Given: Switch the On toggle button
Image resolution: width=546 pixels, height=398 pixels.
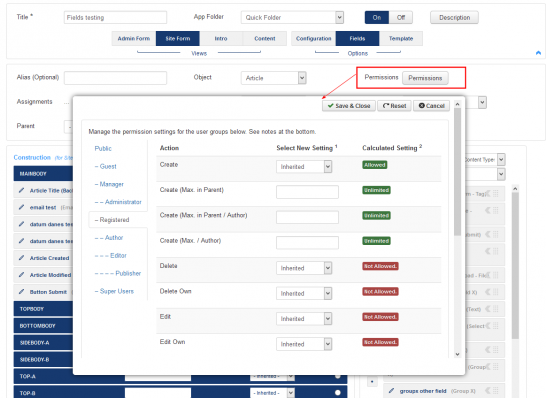Looking at the screenshot, I should [377, 17].
